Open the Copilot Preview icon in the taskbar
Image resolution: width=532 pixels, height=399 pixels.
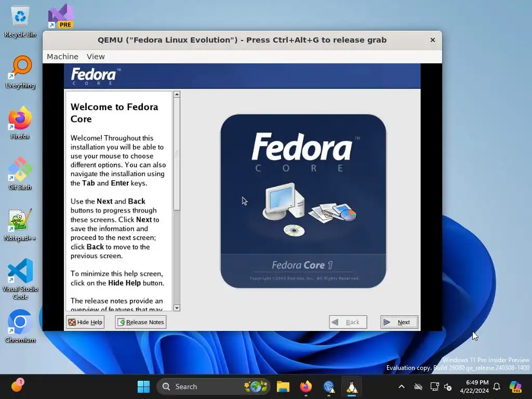click(515, 387)
